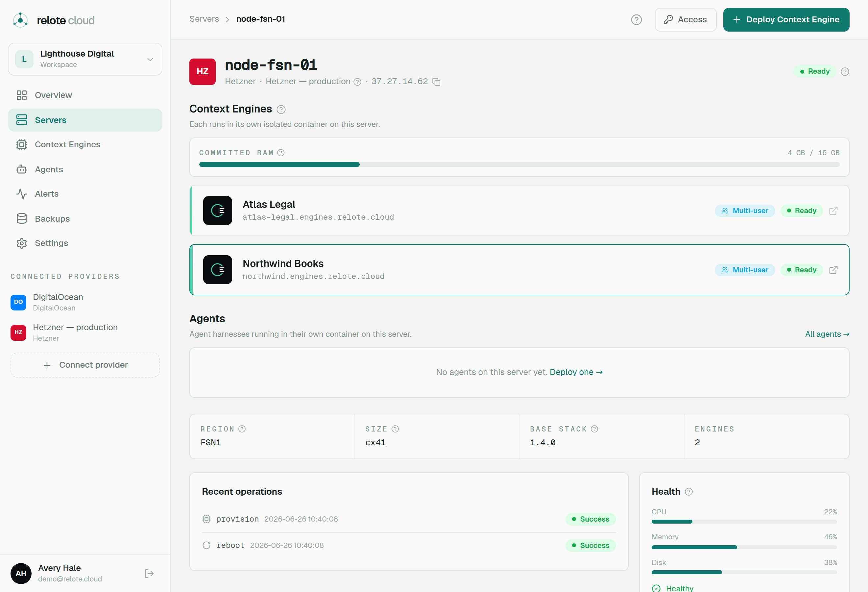Screen dimensions: 868x592
Task: Open Alerts in sidebar
Action: tap(85, 194)
